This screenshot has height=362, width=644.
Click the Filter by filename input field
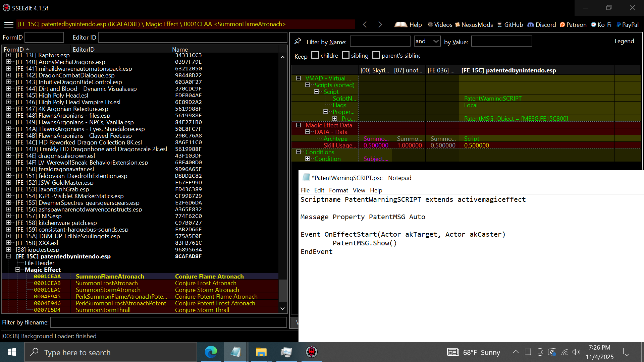[168, 322]
